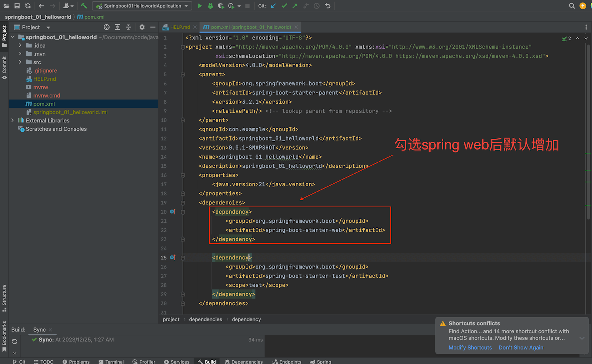Click the Debug bug icon
Screen dimensions: 592x364
[x=210, y=6]
